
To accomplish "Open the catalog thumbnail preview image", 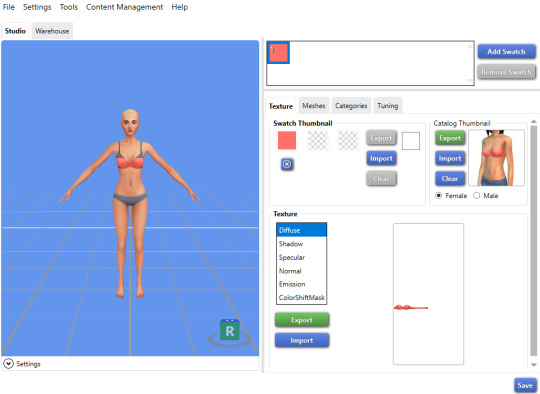I will pyautogui.click(x=496, y=158).
